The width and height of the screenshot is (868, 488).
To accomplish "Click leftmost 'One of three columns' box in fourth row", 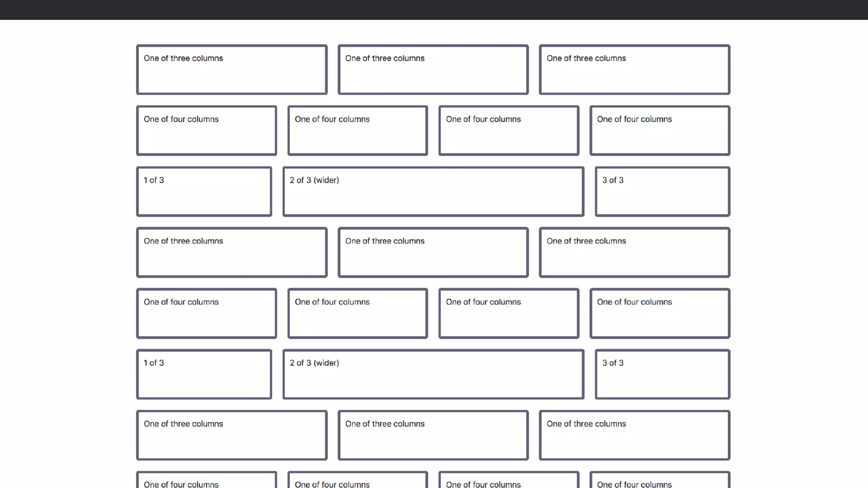I will click(x=231, y=252).
